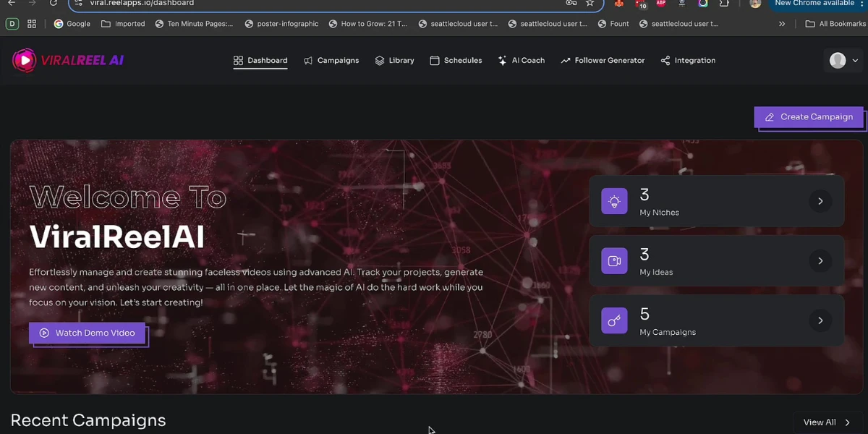Open My Ideas with its arrow
868x434 pixels.
(820, 261)
